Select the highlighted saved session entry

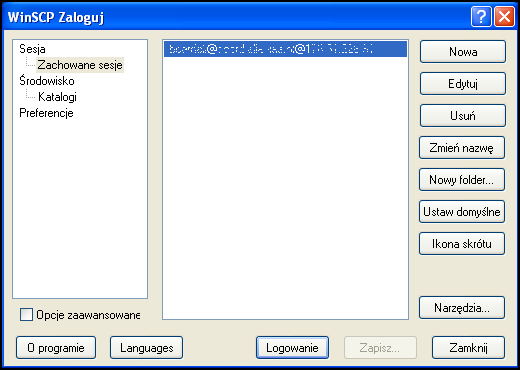coord(285,49)
